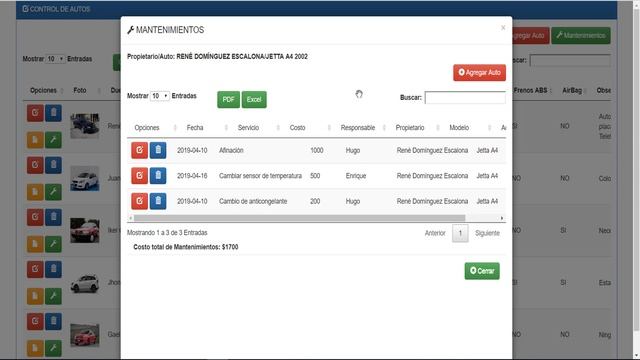Viewport: 640px width, 360px height.
Task: Sort maintenance table by Fecha
Action: pyautogui.click(x=195, y=128)
